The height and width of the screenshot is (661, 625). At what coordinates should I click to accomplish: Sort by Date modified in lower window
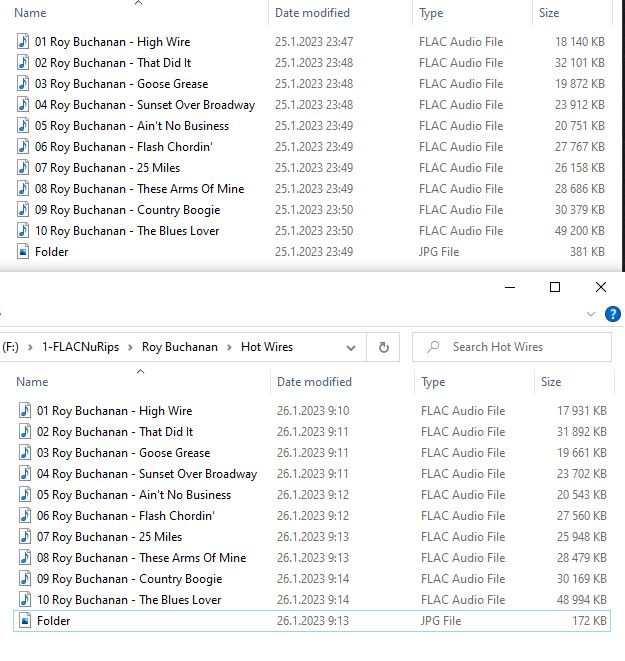point(313,382)
